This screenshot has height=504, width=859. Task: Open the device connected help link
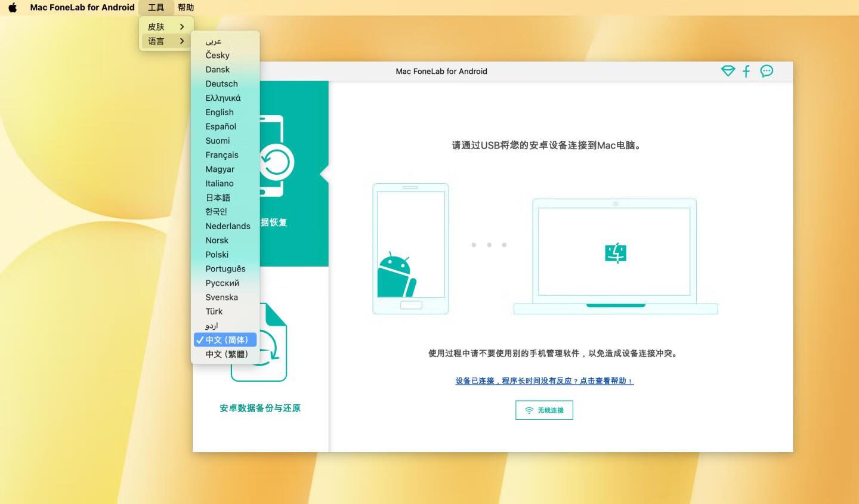coord(544,381)
